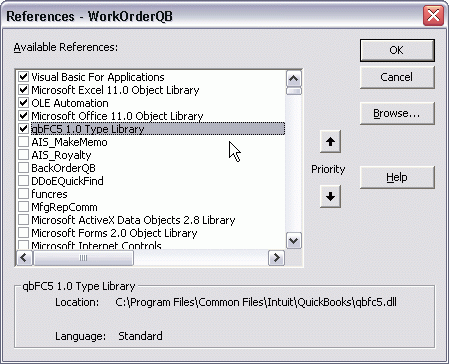Screen dimensions: 449x364
Task: Check Microsoft Forms 2.0 Object Library
Action: (23, 233)
